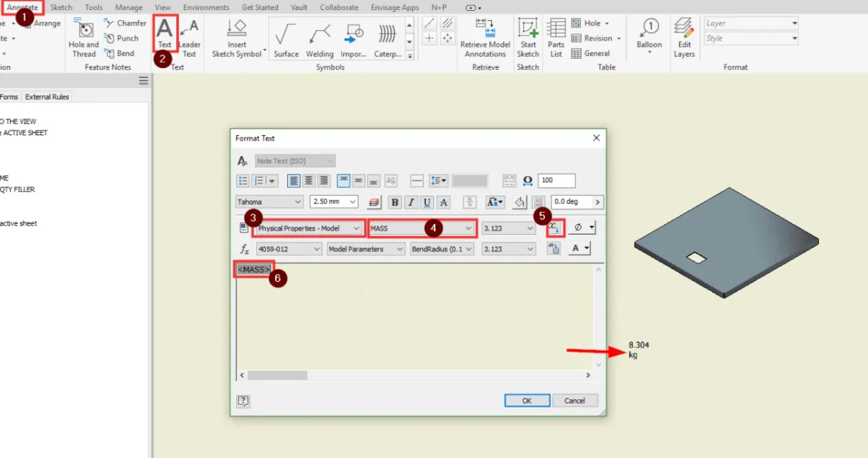Open Insert Sketch Symbol
Viewport: 868px width, 458px height.
pos(236,39)
